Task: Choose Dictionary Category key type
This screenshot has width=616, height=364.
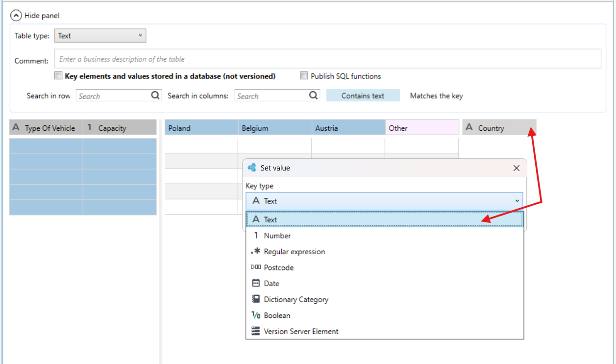Action: pos(384,299)
